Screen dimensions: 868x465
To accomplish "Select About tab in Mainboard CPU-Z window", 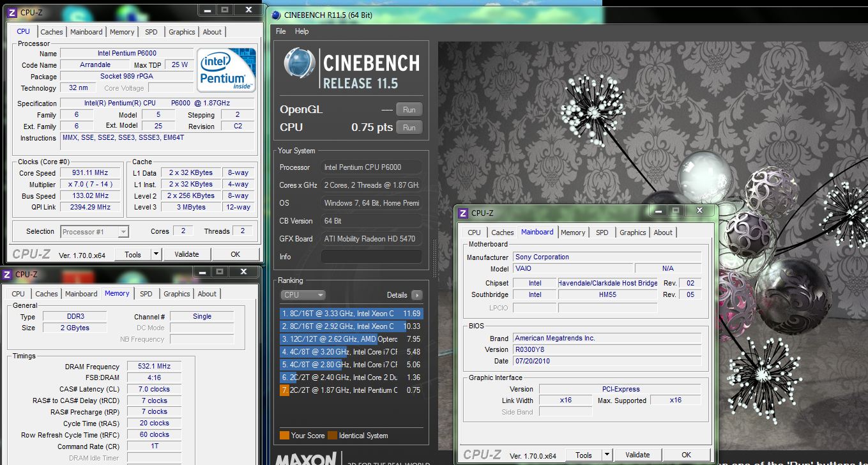I will pyautogui.click(x=663, y=232).
